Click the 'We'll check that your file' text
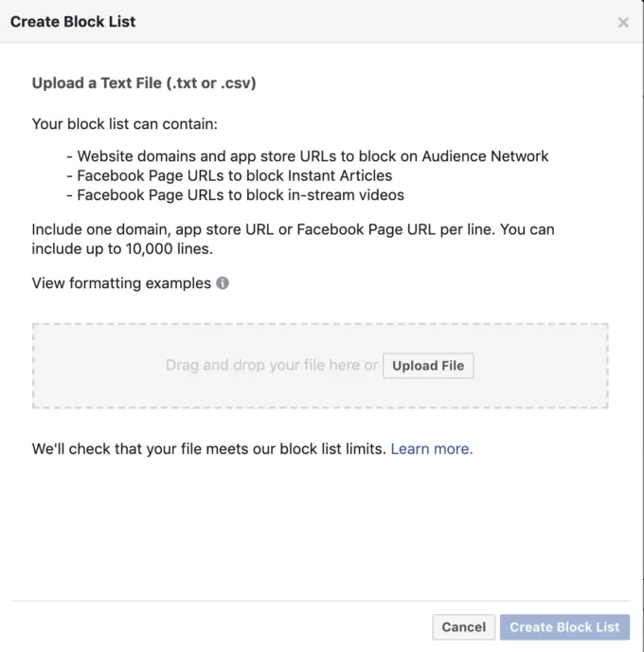 coord(208,449)
